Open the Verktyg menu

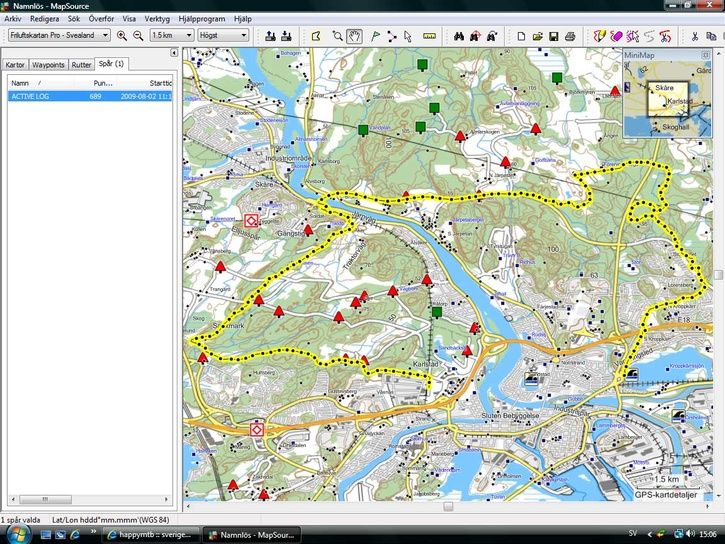tap(157, 19)
